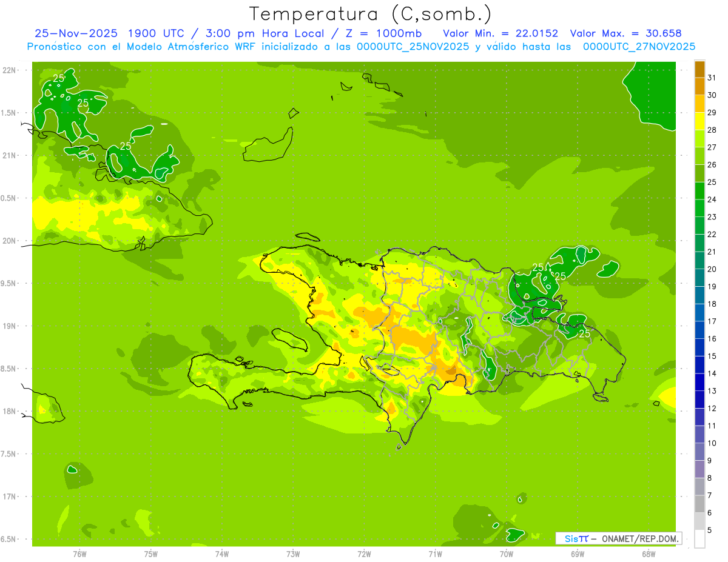
Task: Click the legend value 23
Action: pyautogui.click(x=712, y=216)
